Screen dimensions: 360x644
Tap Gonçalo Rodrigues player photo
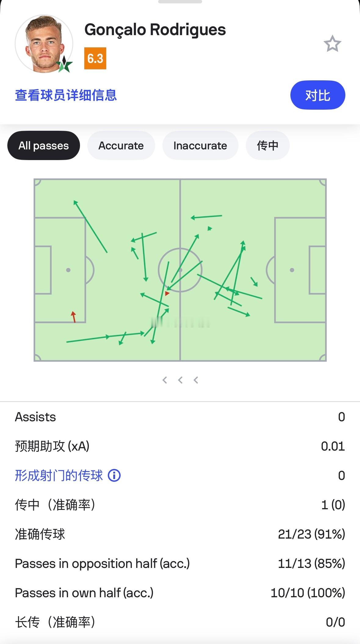tap(44, 44)
